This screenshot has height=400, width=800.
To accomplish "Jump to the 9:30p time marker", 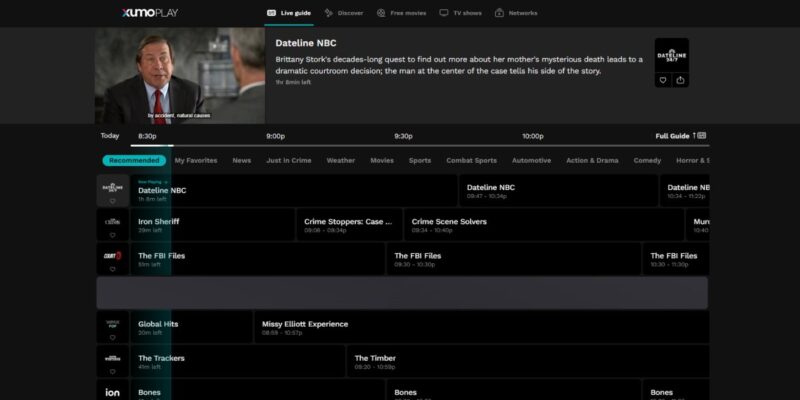I will (x=404, y=136).
